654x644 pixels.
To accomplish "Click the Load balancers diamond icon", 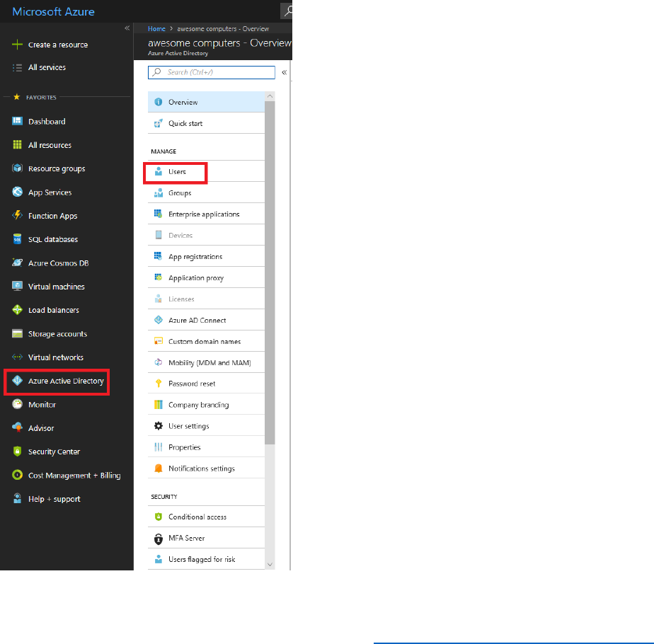I will pos(17,310).
